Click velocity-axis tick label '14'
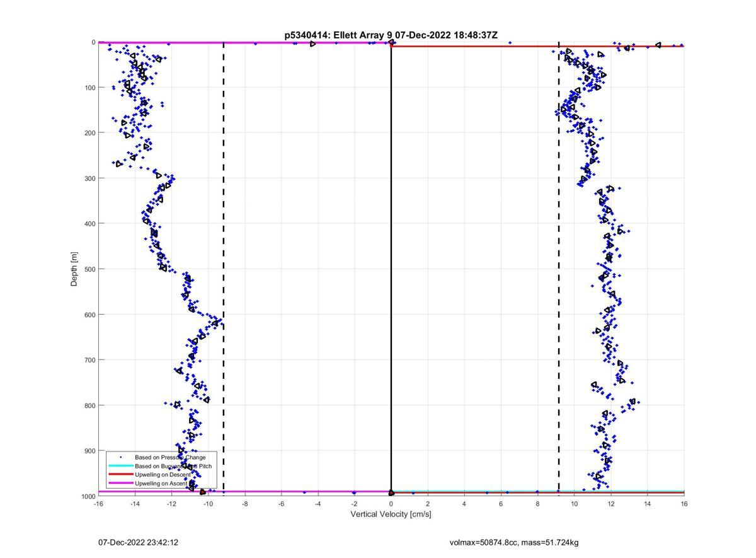Image resolution: width=756 pixels, height=558 pixels. [647, 504]
